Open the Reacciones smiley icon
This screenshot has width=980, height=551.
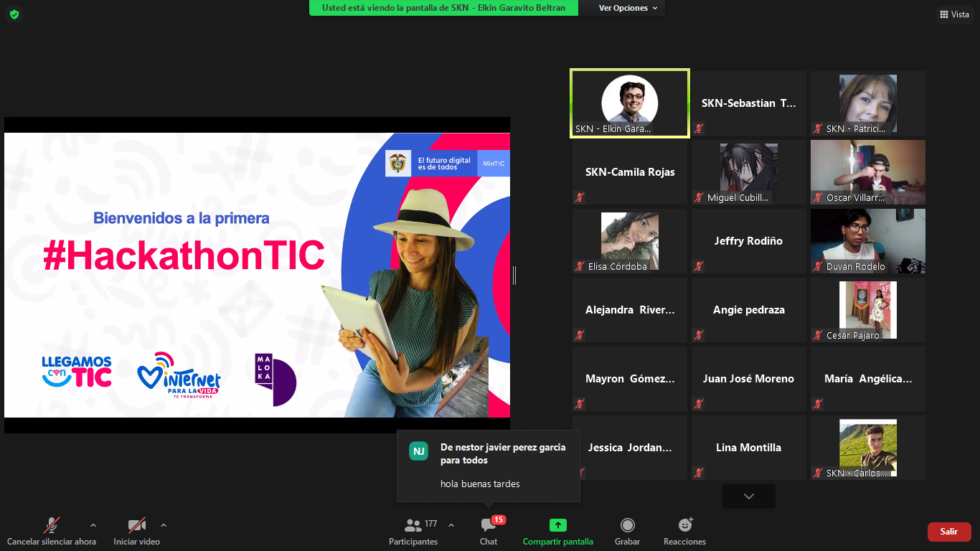684,525
